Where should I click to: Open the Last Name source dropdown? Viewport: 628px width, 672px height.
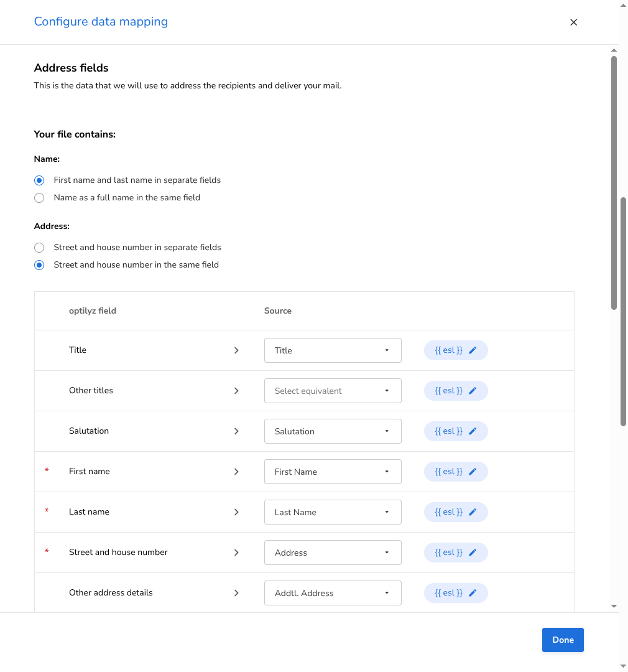coord(333,512)
